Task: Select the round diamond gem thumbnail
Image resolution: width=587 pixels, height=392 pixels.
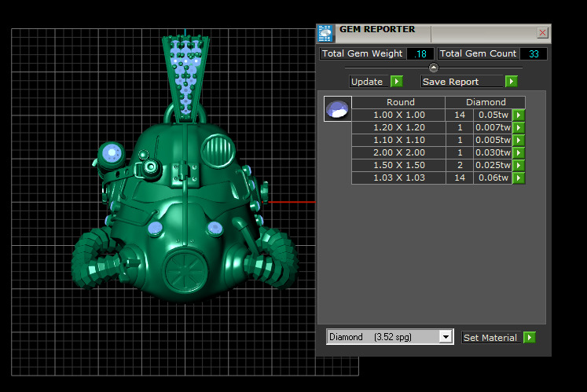Action: pyautogui.click(x=337, y=109)
